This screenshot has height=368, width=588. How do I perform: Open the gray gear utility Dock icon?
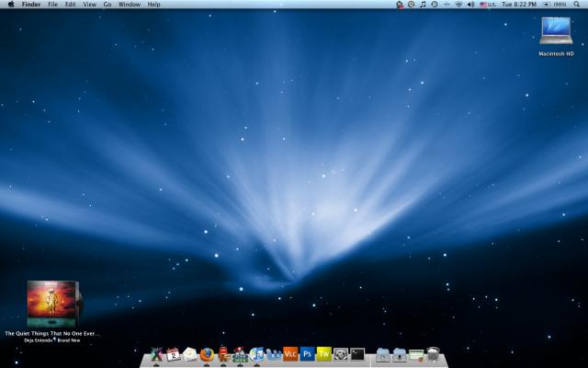click(x=341, y=354)
